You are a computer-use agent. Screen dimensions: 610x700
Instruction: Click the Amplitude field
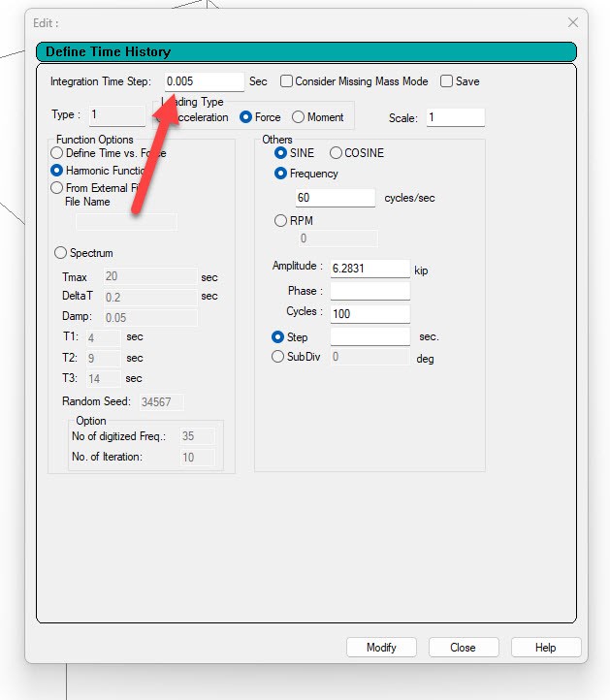[x=370, y=269]
